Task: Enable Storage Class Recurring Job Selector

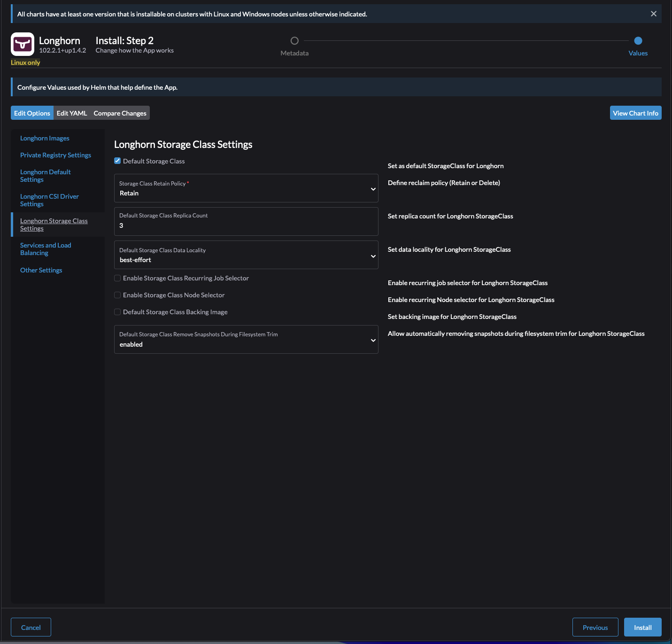Action: 117,278
